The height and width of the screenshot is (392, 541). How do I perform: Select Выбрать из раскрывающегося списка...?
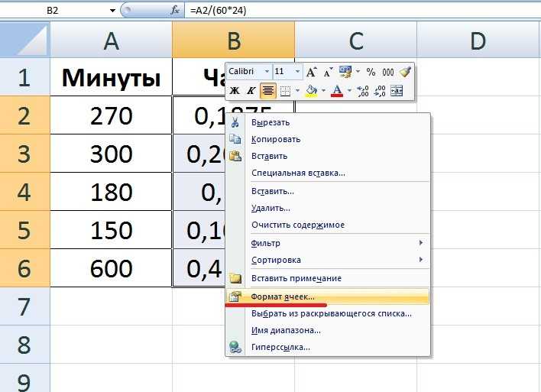pyautogui.click(x=328, y=313)
